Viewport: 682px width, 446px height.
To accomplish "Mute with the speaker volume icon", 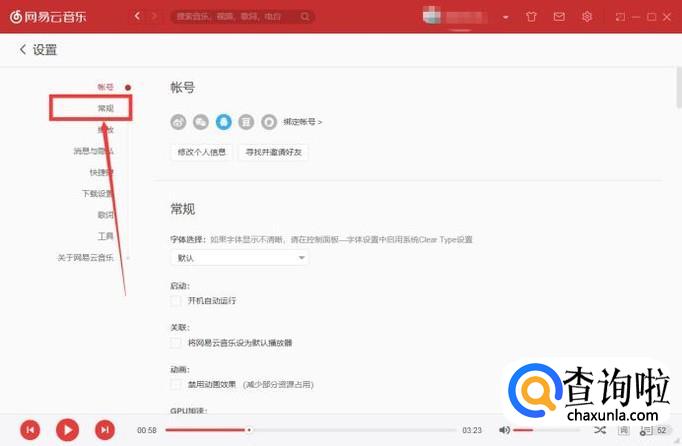I will coord(504,430).
